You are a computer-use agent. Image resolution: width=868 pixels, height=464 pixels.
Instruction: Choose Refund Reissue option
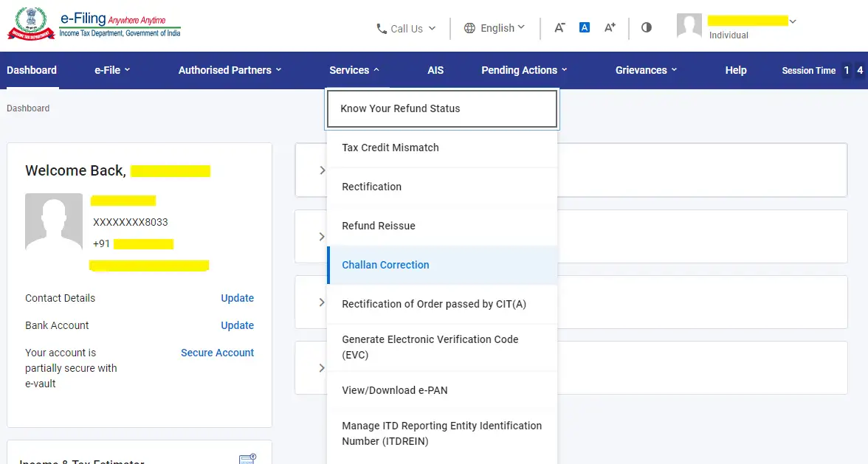point(441,226)
